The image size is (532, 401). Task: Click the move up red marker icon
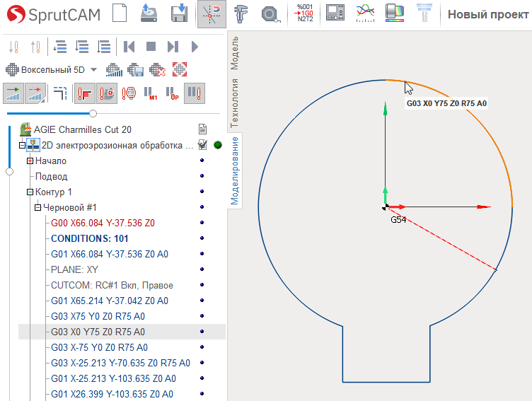pos(35,47)
